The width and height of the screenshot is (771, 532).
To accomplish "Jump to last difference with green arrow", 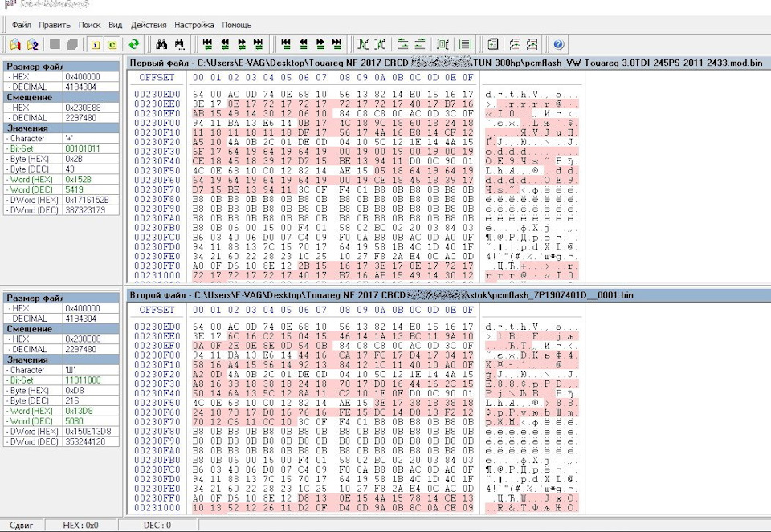I will 258,44.
